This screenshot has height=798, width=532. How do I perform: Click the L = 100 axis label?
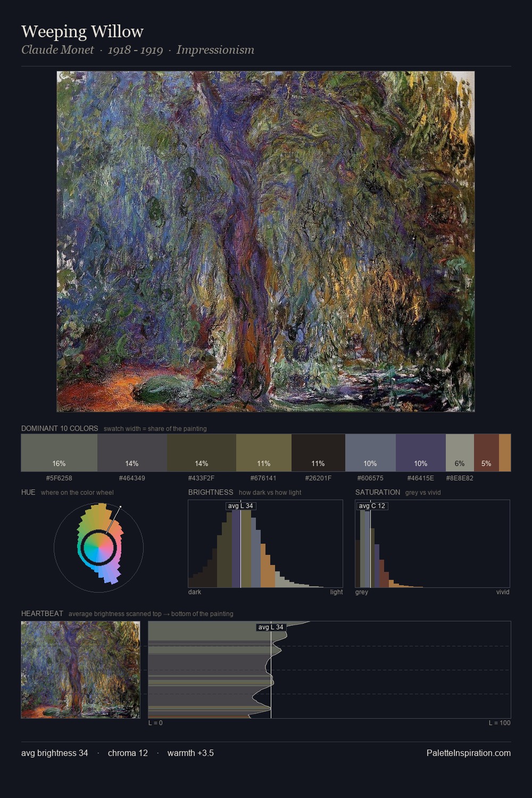500,723
